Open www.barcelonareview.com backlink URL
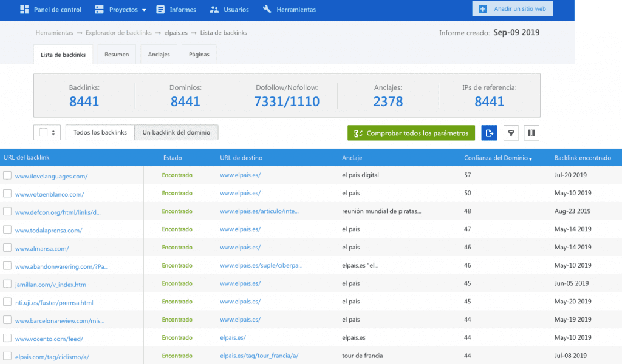This screenshot has width=622, height=364. 60,321
